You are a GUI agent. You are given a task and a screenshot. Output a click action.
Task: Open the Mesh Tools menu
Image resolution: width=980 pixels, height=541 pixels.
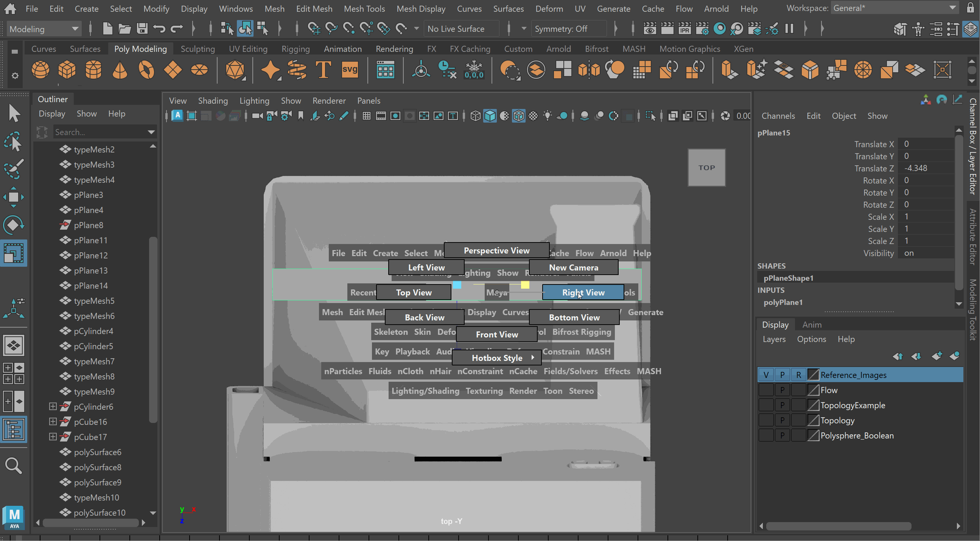[x=364, y=8]
